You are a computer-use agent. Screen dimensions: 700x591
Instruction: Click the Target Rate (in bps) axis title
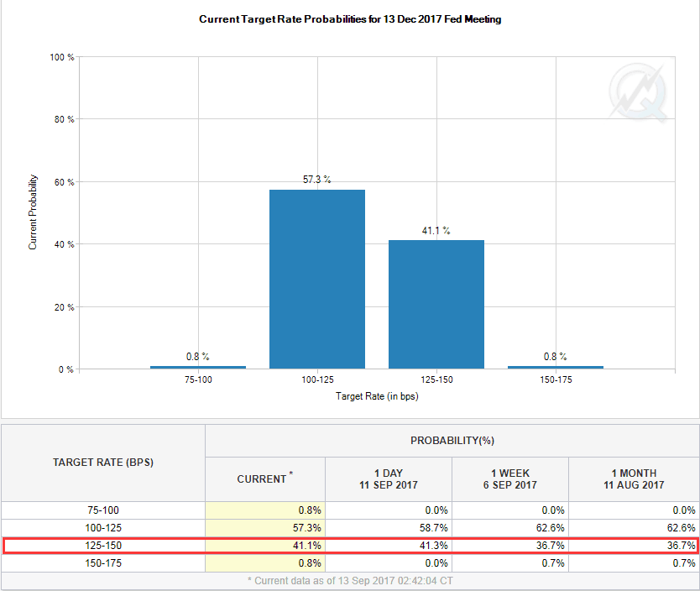pos(377,396)
